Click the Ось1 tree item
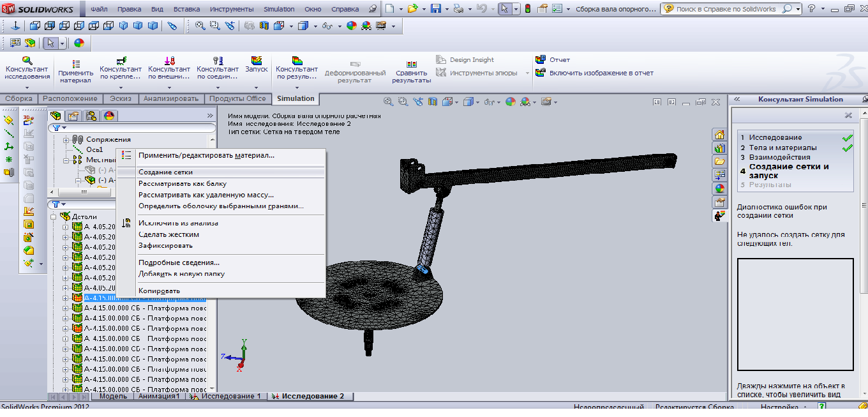Viewport: 868px width, 417px height. [x=94, y=149]
